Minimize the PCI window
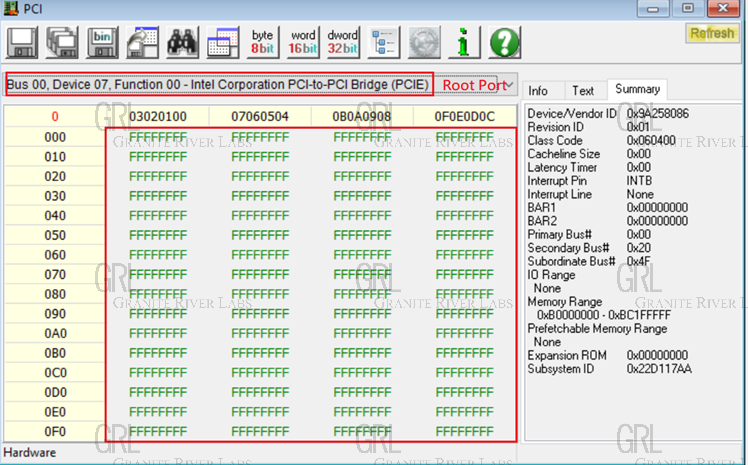The width and height of the screenshot is (748, 465). pyautogui.click(x=653, y=9)
